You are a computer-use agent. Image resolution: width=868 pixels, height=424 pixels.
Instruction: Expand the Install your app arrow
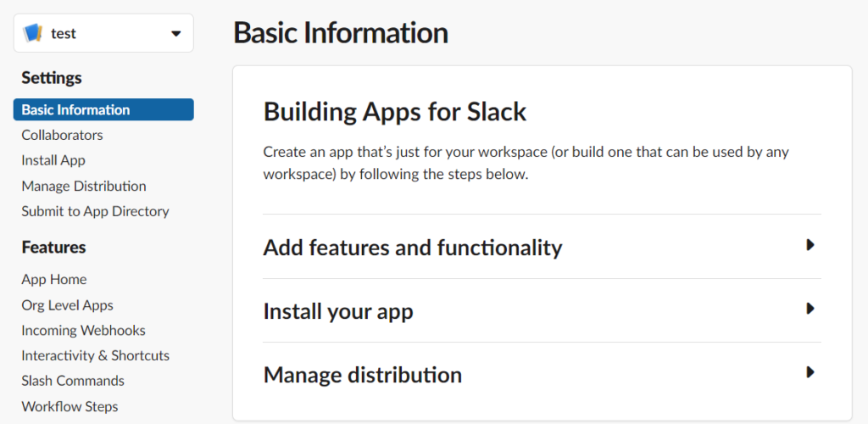[810, 309]
